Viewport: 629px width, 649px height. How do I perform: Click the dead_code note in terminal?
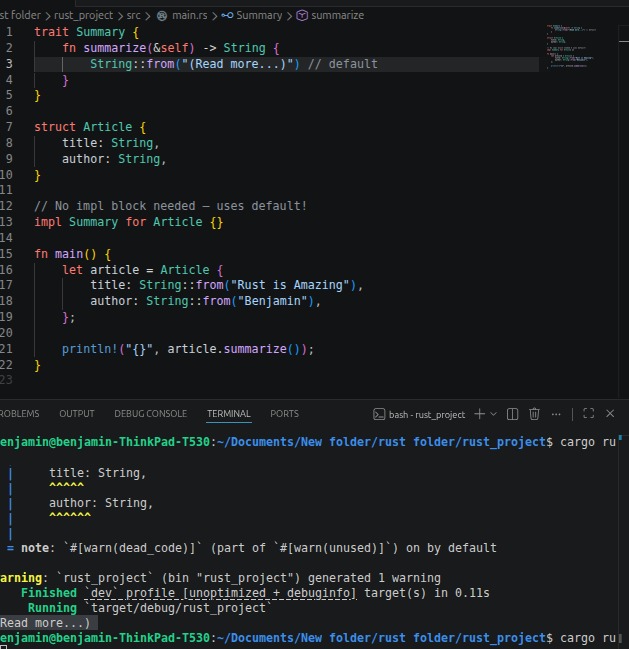click(252, 548)
